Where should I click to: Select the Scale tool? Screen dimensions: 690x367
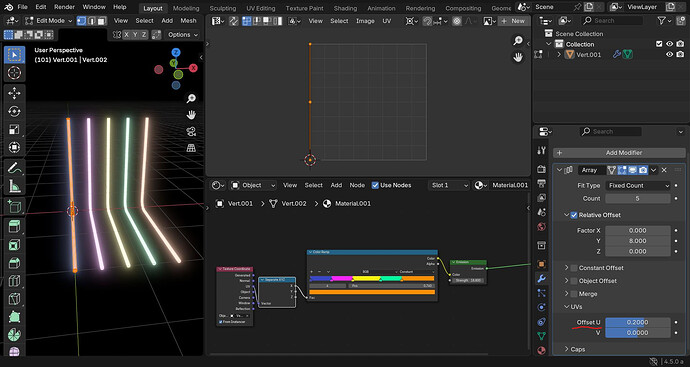[15, 129]
